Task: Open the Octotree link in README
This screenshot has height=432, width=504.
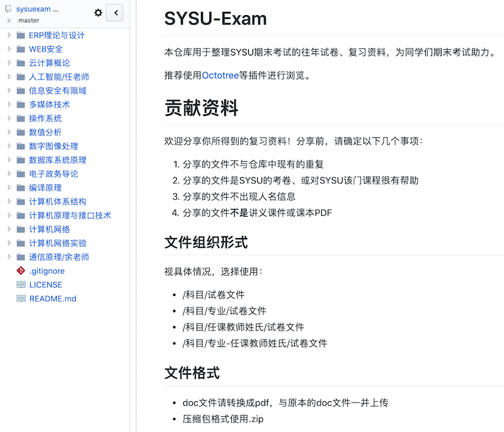Action: [220, 76]
